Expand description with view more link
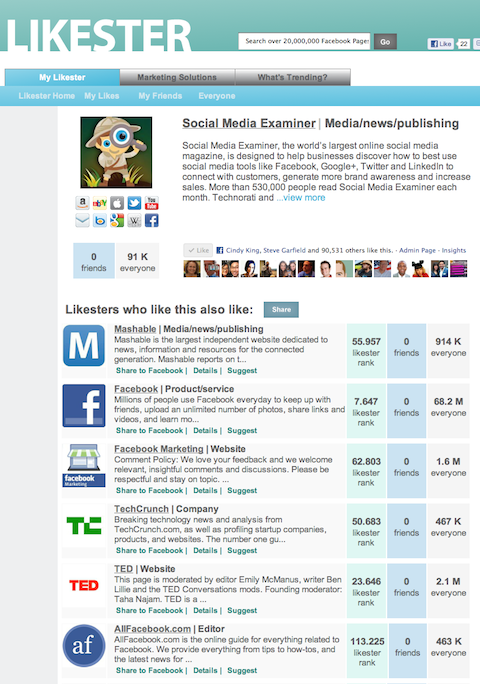The height and width of the screenshot is (684, 480). coord(301,198)
